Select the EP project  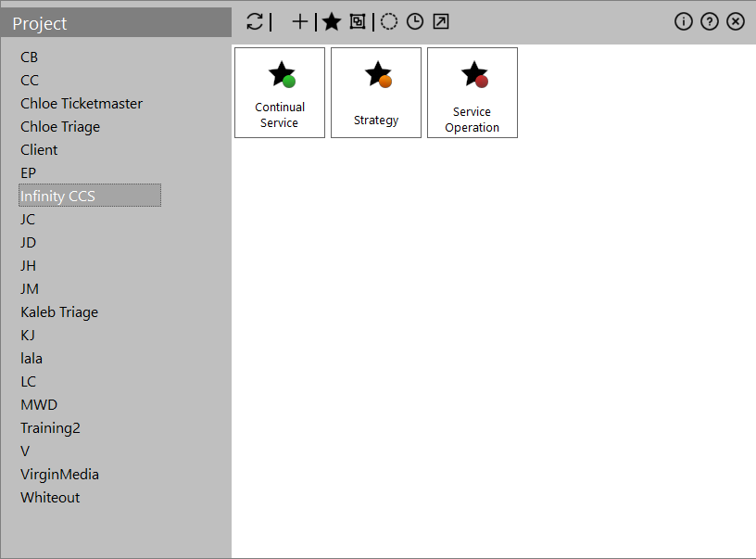coord(29,172)
